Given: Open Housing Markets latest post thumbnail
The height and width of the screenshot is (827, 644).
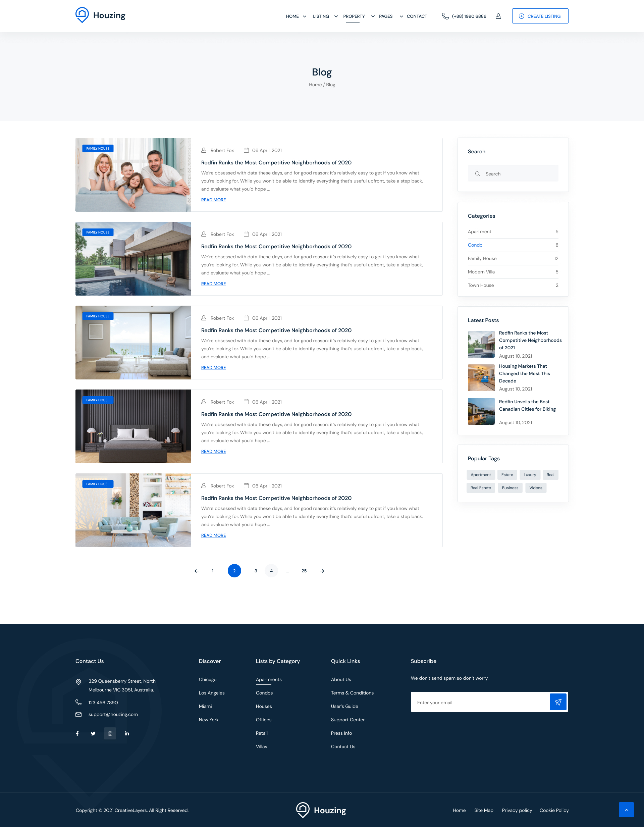Looking at the screenshot, I should pos(481,377).
